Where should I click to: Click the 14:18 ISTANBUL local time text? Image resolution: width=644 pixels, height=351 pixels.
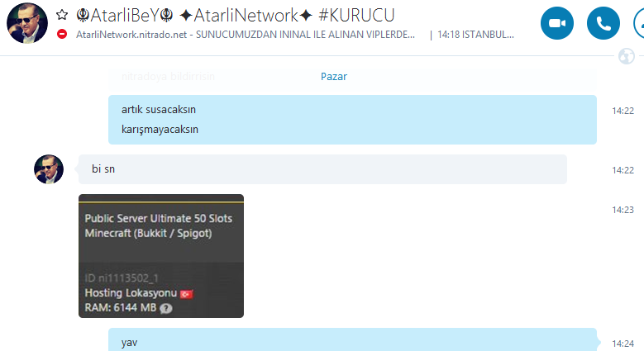[475, 35]
